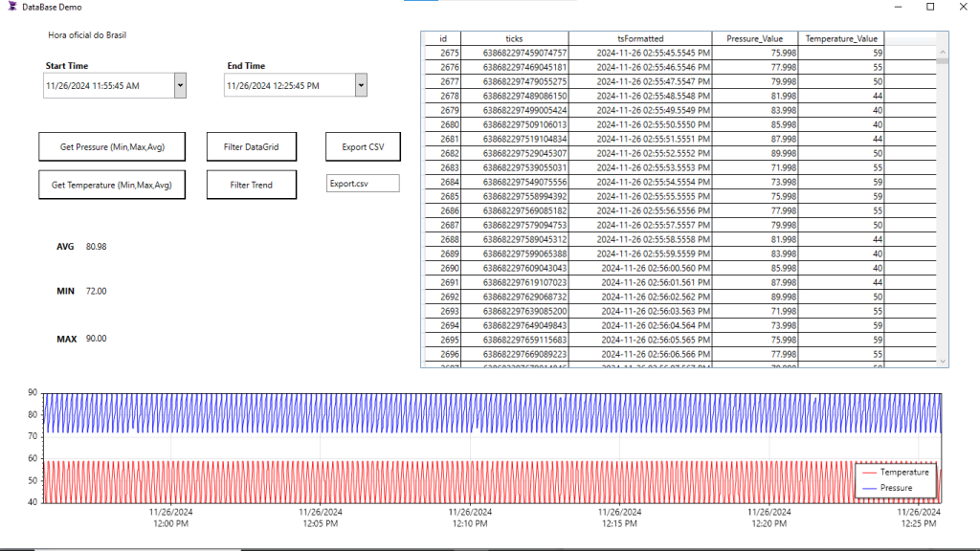Viewport: 980px width, 551px height.
Task: Open the End Time picker dropdown arrow
Action: click(x=361, y=85)
